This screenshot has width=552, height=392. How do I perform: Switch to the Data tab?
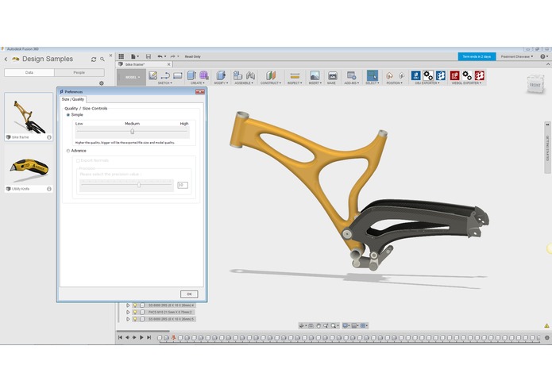point(29,72)
